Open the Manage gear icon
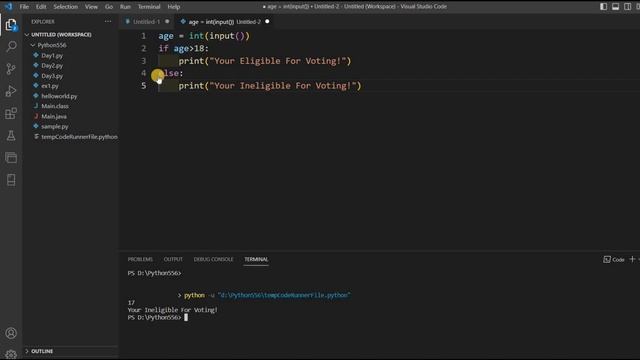The height and width of the screenshot is (360, 640). click(11, 354)
